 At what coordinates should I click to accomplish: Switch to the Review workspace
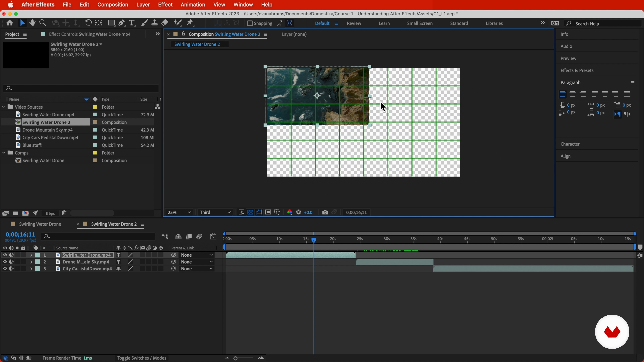[x=354, y=23]
